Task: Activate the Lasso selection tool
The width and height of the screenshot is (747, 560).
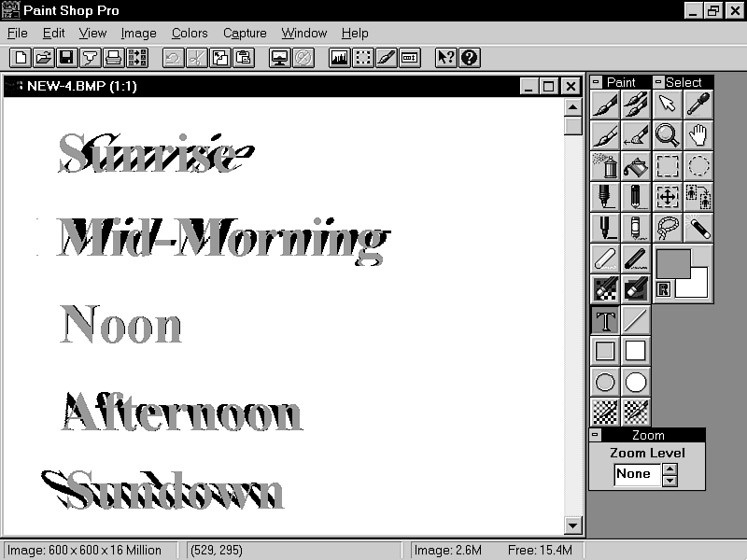Action: (x=667, y=228)
